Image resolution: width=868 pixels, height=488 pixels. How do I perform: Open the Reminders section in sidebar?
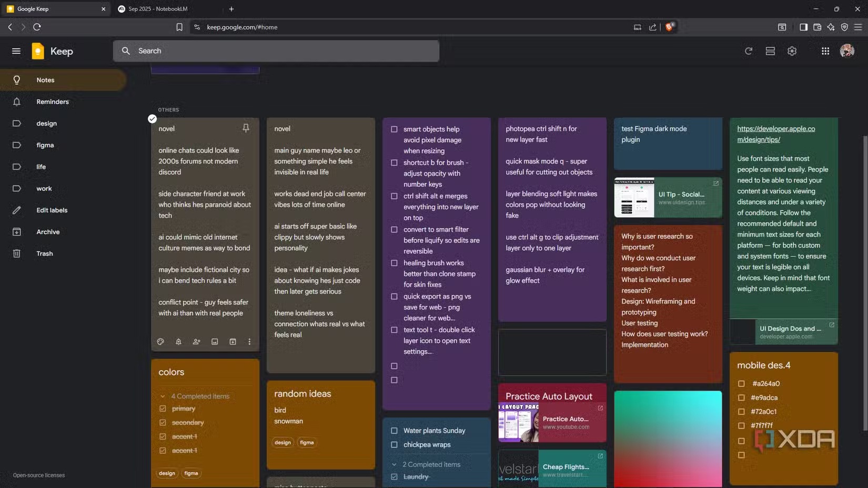(52, 101)
